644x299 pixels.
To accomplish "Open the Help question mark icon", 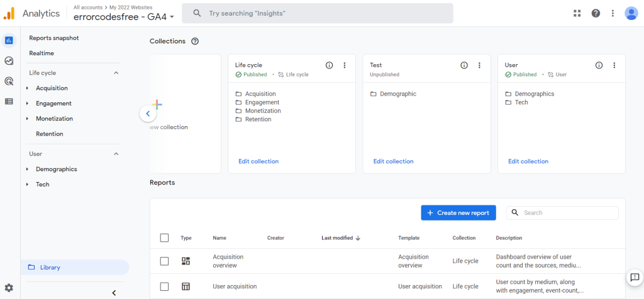I will click(x=596, y=13).
